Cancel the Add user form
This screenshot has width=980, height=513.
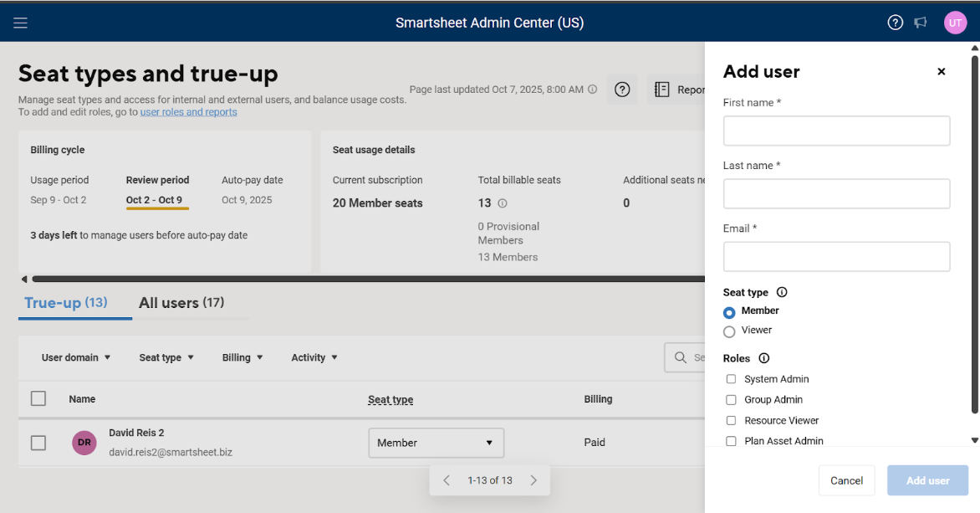click(846, 480)
